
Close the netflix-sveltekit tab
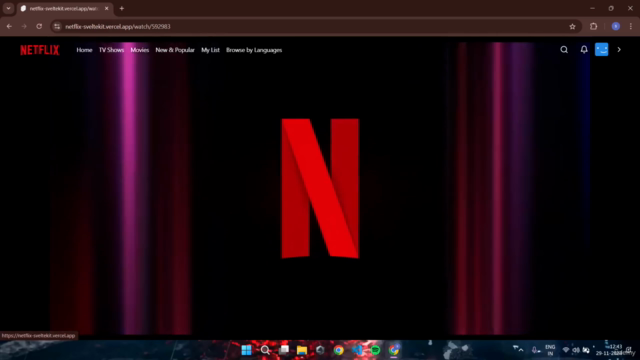pos(107,8)
